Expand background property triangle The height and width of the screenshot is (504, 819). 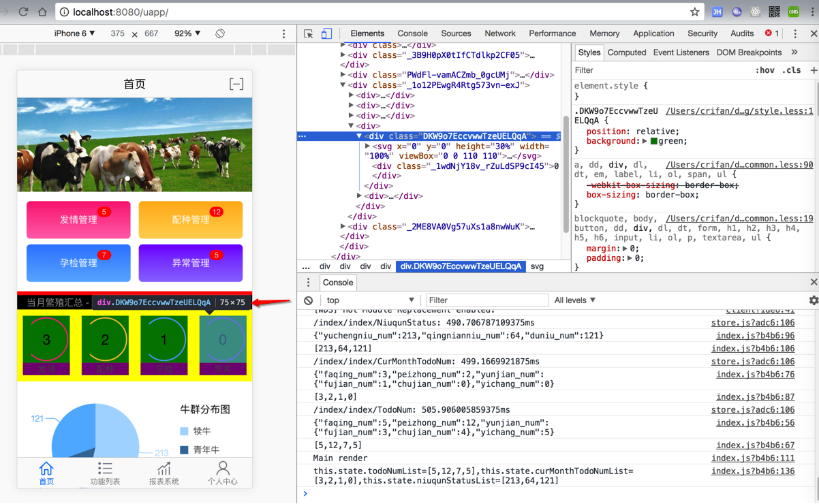click(x=645, y=141)
